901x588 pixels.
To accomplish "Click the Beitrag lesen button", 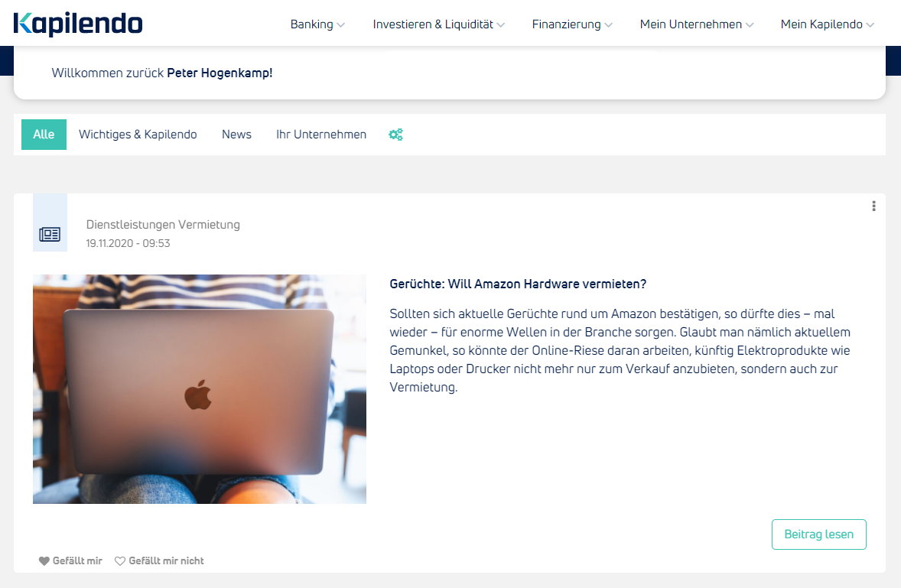I will point(819,534).
